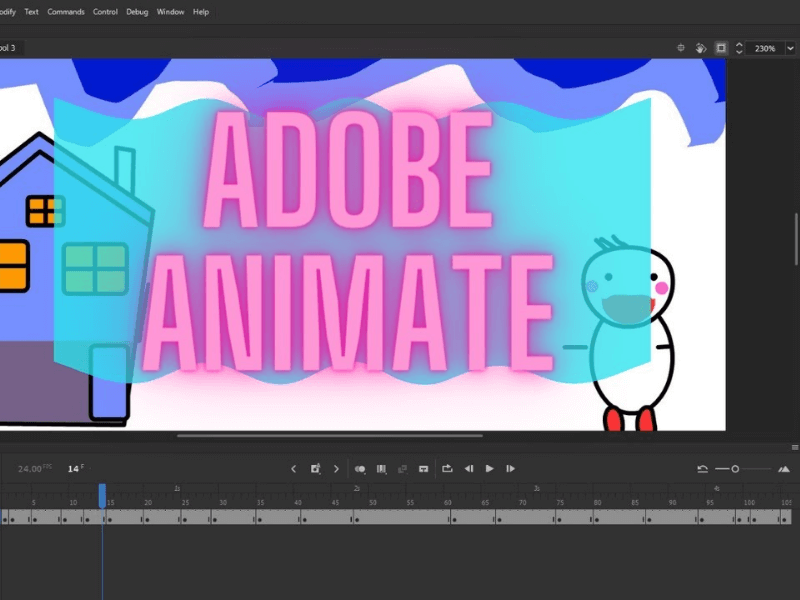Viewport: 800px width, 600px height.
Task: Click the Help menu item
Action: tap(201, 12)
